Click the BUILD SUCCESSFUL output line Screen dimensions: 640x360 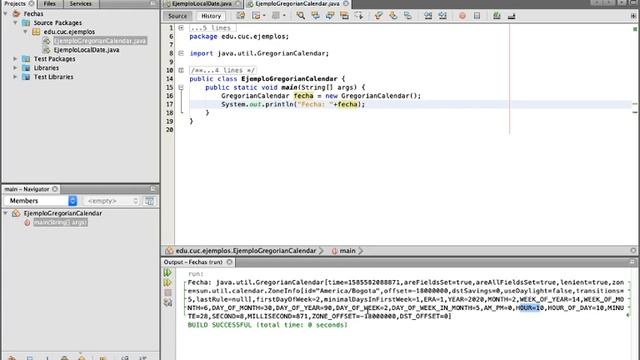(x=267, y=325)
